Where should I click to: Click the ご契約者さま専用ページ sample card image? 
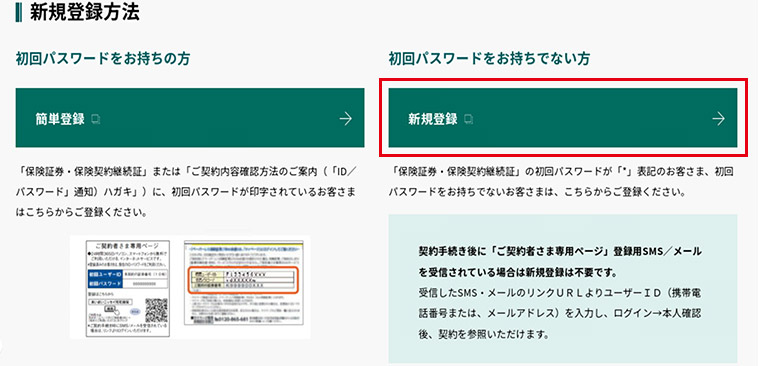pyautogui.click(x=127, y=288)
